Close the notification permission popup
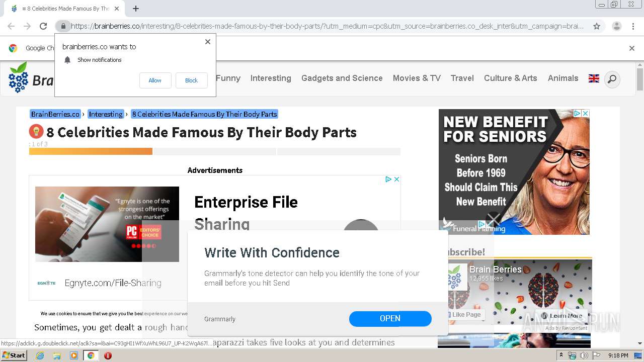This screenshot has width=644, height=362. pyautogui.click(x=207, y=42)
